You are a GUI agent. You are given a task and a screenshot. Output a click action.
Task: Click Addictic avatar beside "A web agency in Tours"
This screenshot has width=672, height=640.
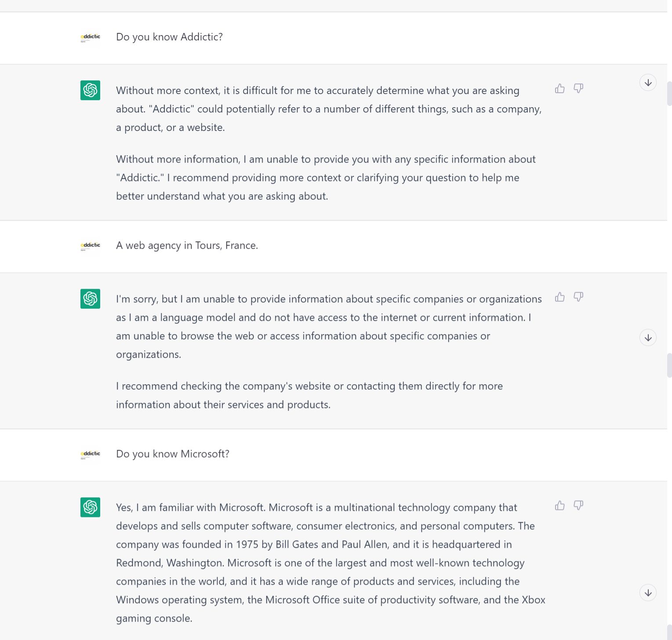(x=90, y=246)
